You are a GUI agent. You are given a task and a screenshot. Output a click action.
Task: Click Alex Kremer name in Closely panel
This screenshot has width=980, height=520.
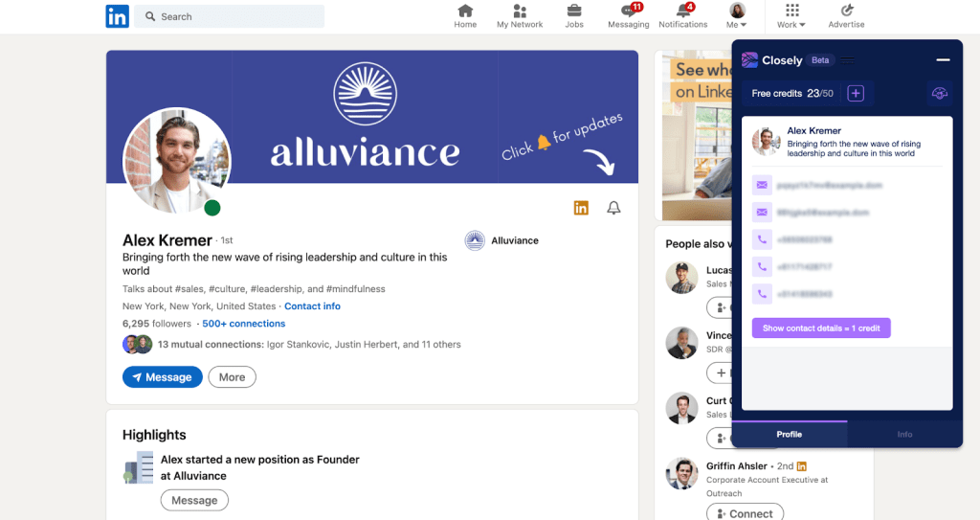(x=813, y=131)
